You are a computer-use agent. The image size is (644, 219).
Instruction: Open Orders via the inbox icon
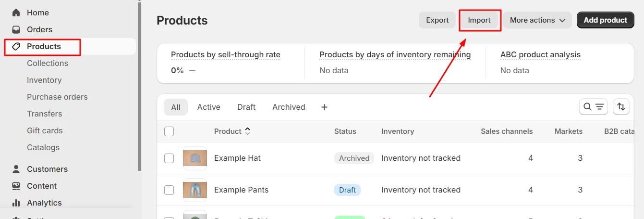tap(16, 29)
